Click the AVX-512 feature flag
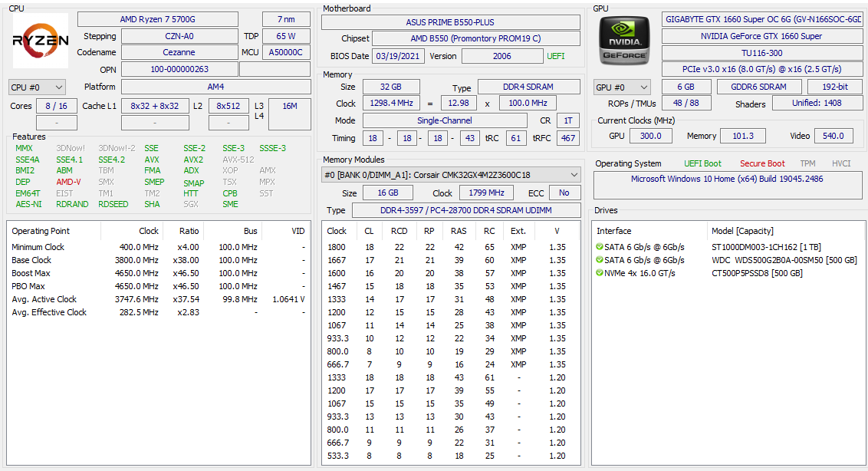Screen dimensions: 868x471 238,160
